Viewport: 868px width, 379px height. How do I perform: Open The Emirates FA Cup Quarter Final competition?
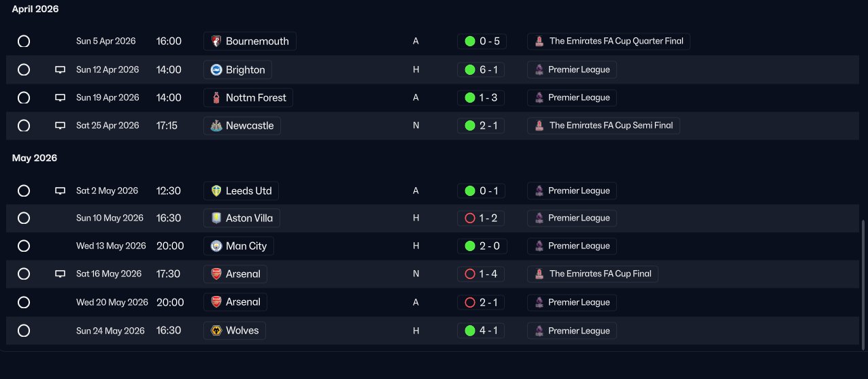(616, 41)
